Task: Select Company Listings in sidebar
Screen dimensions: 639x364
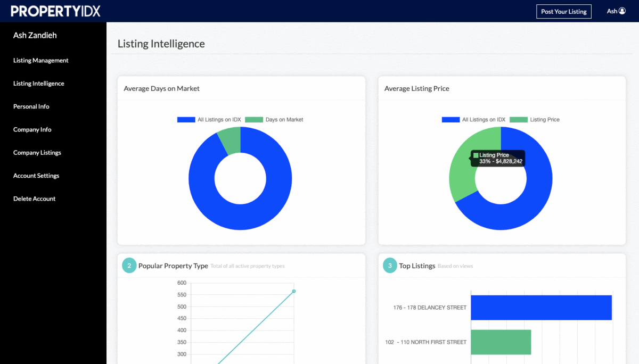Action: pos(37,153)
